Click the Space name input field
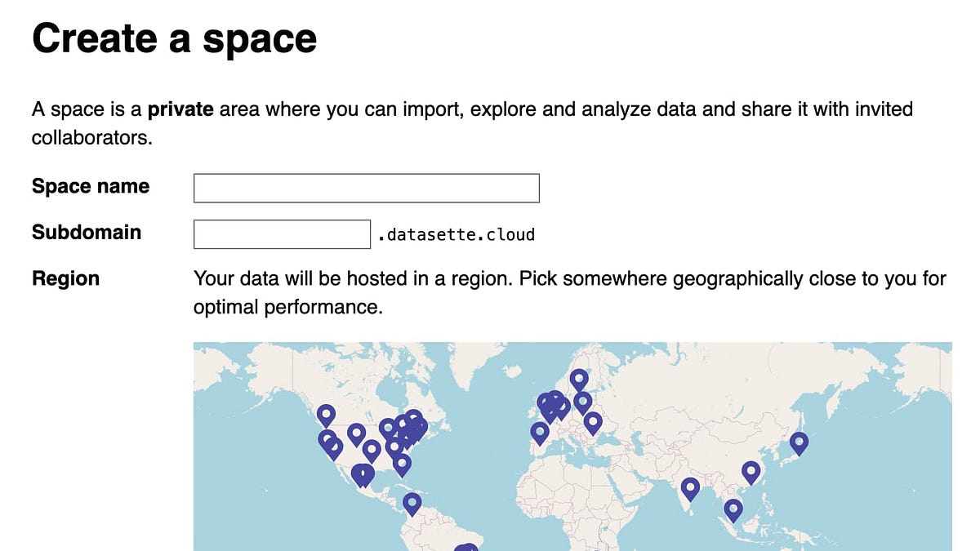This screenshot has height=551, width=980. point(366,188)
